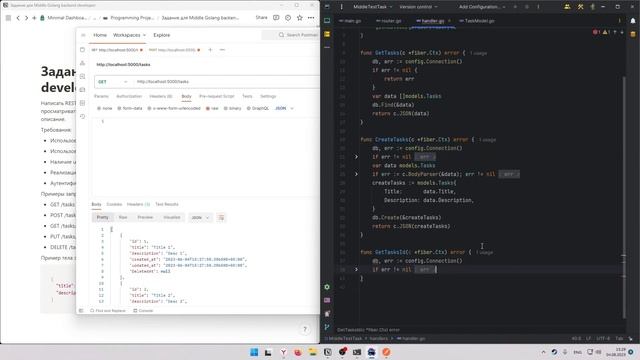Switch response view to Pretty
This screenshot has height=360, width=640.
pyautogui.click(x=102, y=218)
